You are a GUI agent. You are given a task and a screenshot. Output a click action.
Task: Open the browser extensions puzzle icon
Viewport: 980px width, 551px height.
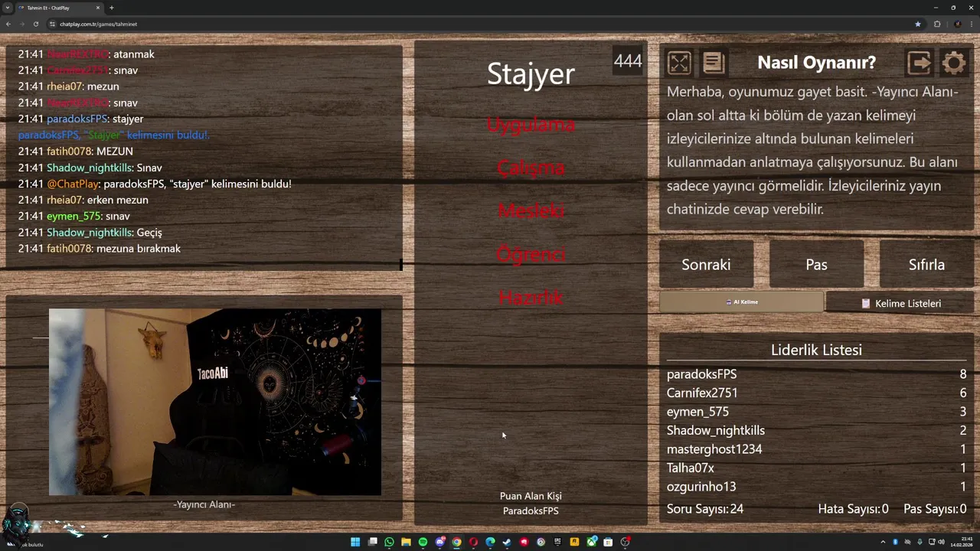pyautogui.click(x=937, y=24)
